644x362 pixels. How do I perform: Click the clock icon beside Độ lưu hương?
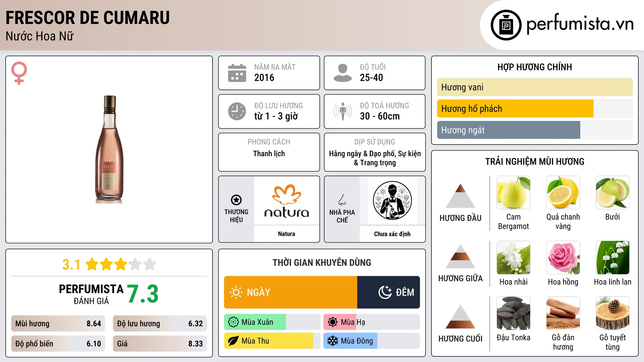(x=237, y=111)
